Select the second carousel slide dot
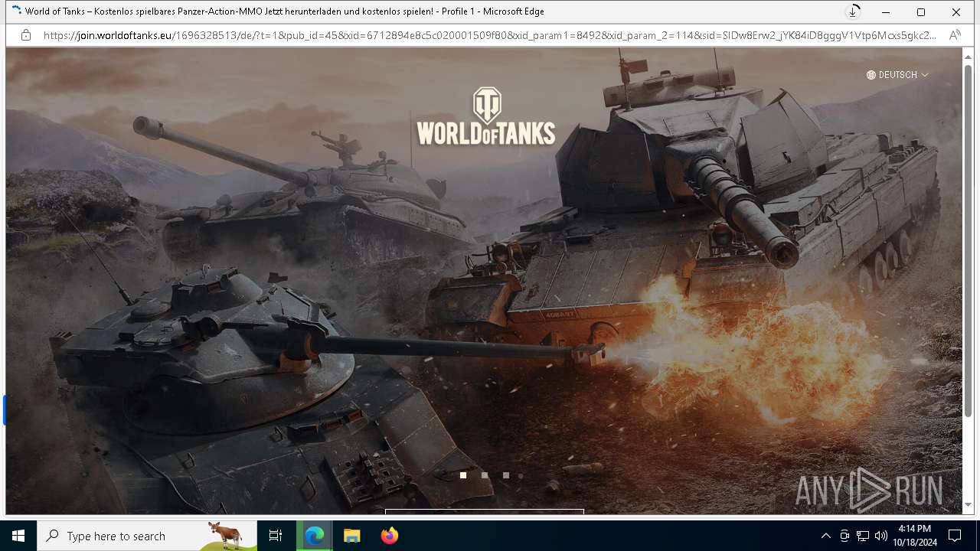 (485, 475)
